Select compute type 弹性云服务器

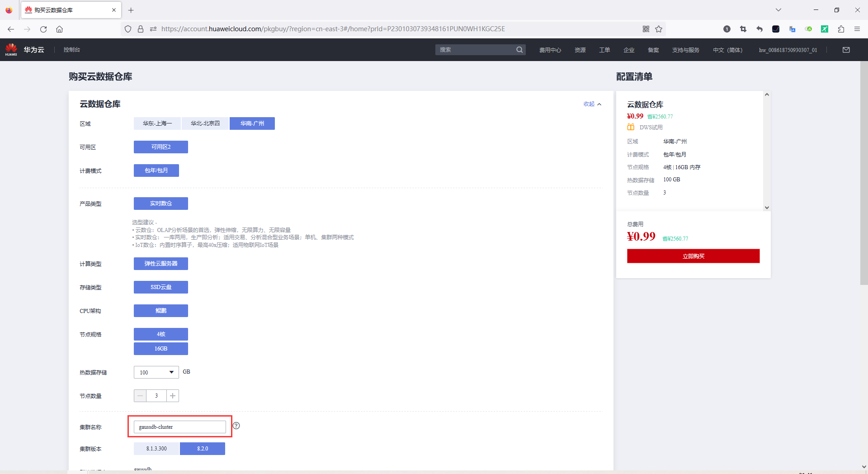161,264
